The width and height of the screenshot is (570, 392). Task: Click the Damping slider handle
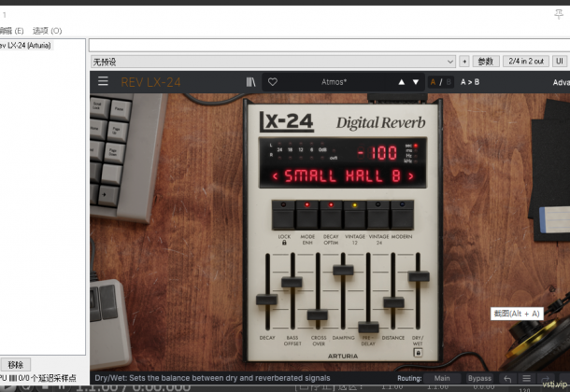coord(343,270)
